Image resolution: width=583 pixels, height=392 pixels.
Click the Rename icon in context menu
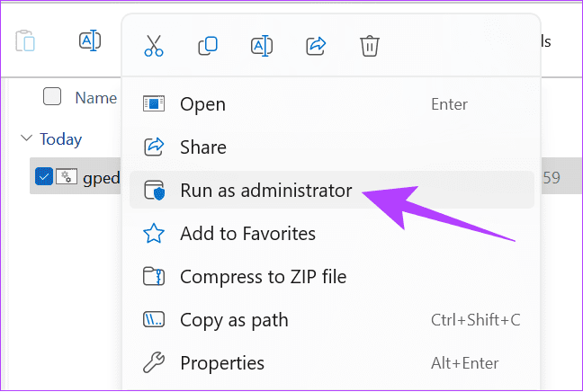point(261,45)
